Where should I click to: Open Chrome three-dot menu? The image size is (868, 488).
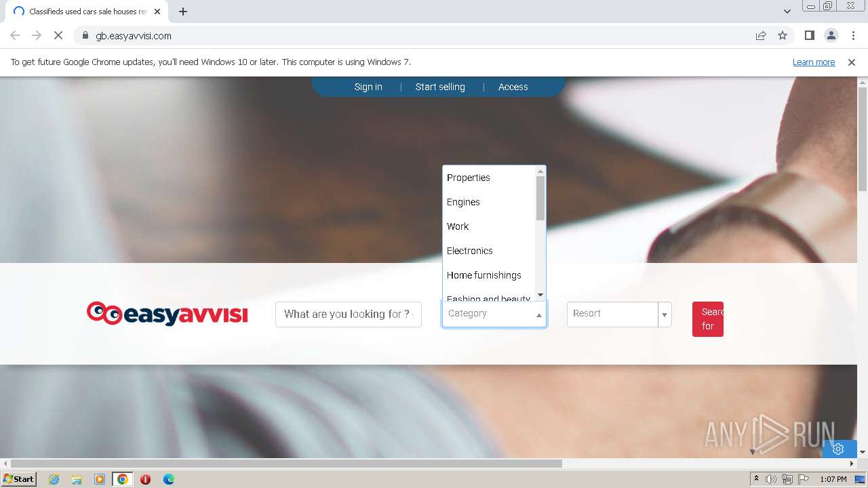pos(853,35)
